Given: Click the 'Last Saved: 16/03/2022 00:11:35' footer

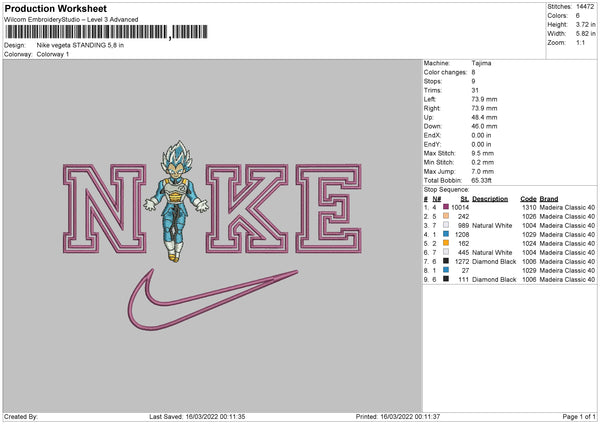Looking at the screenshot, I should 197,416.
